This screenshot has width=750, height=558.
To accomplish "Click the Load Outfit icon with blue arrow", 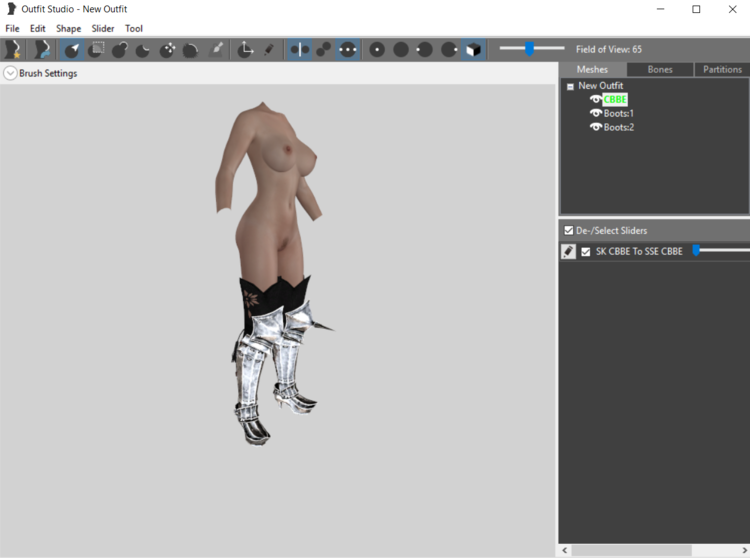I will pos(42,49).
